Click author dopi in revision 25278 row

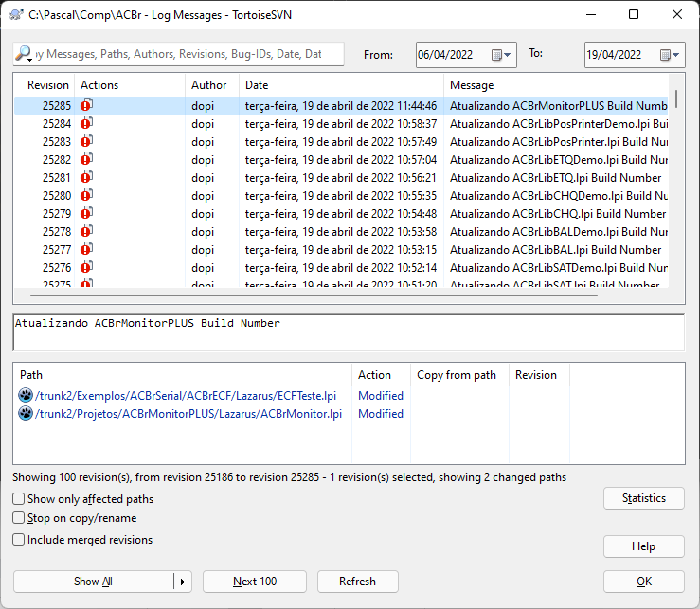tap(203, 232)
